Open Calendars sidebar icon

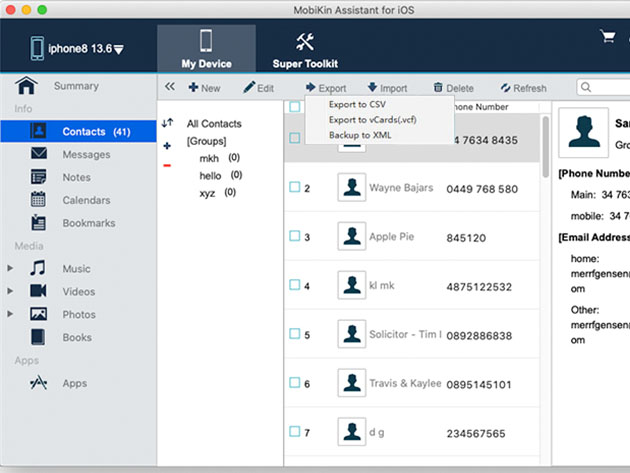click(38, 199)
